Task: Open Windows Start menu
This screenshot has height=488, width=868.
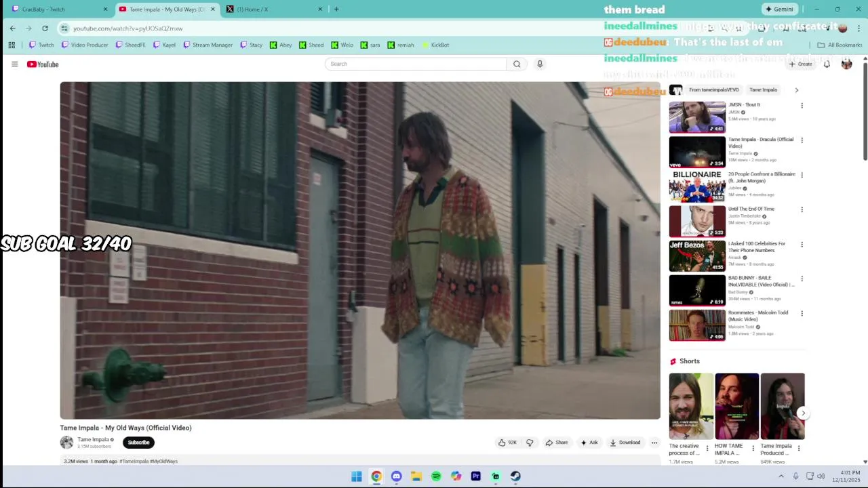Action: [x=357, y=476]
